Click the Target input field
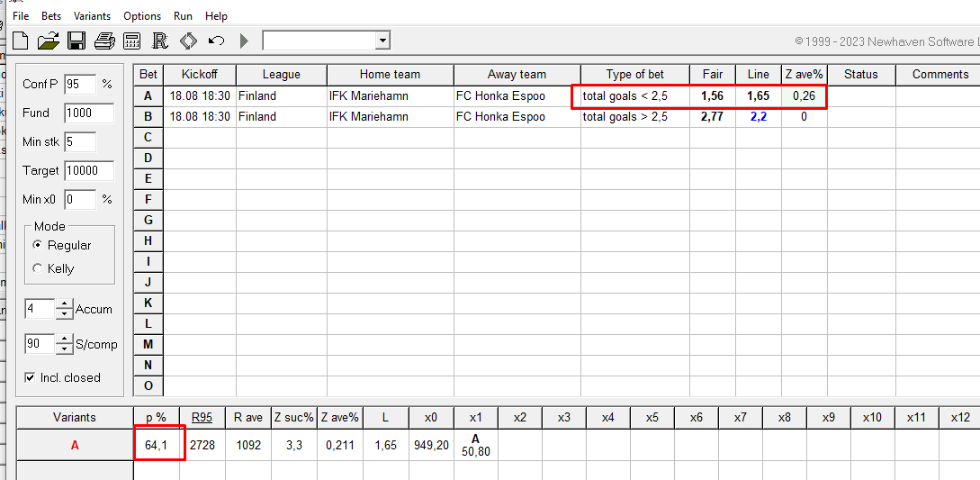Viewport: 980px width, 480px height. click(x=89, y=171)
